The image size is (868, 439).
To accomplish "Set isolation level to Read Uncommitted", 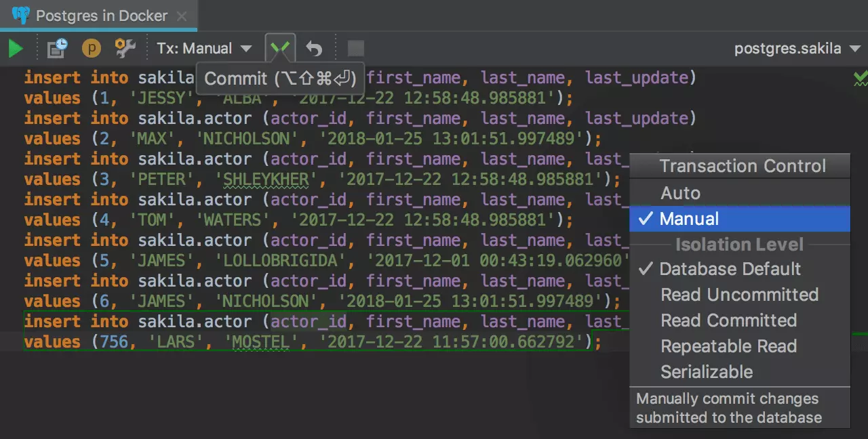I will 739,295.
